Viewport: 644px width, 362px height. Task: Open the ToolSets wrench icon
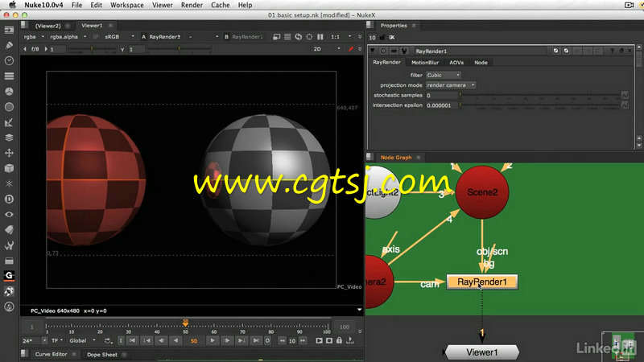(x=9, y=245)
